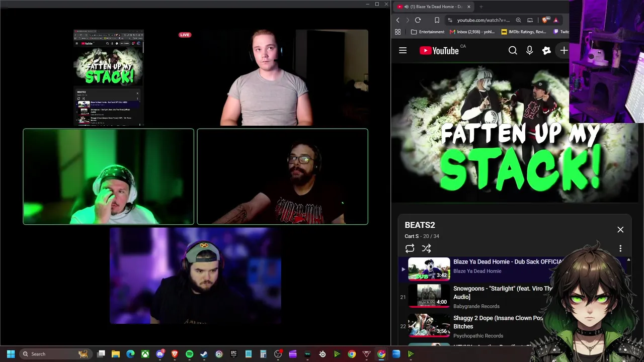644x362 pixels.
Task: Open the Windows Start menu
Action: tap(11, 354)
